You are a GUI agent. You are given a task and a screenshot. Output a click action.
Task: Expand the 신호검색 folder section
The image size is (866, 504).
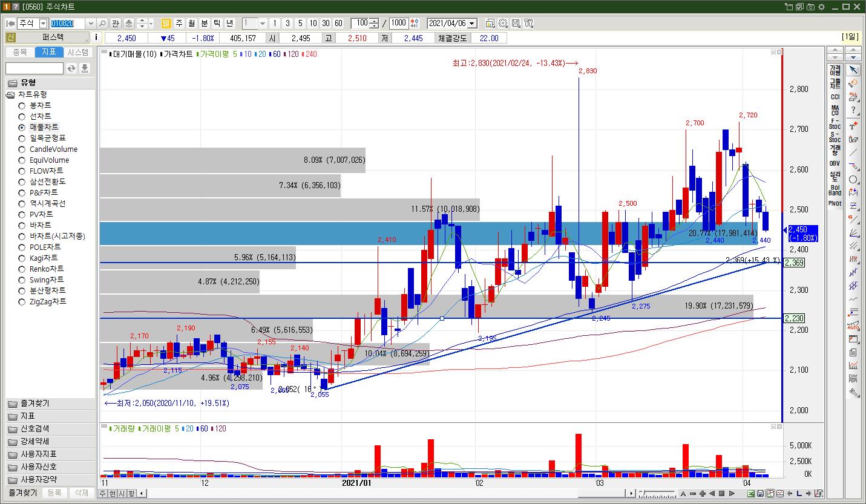50,429
